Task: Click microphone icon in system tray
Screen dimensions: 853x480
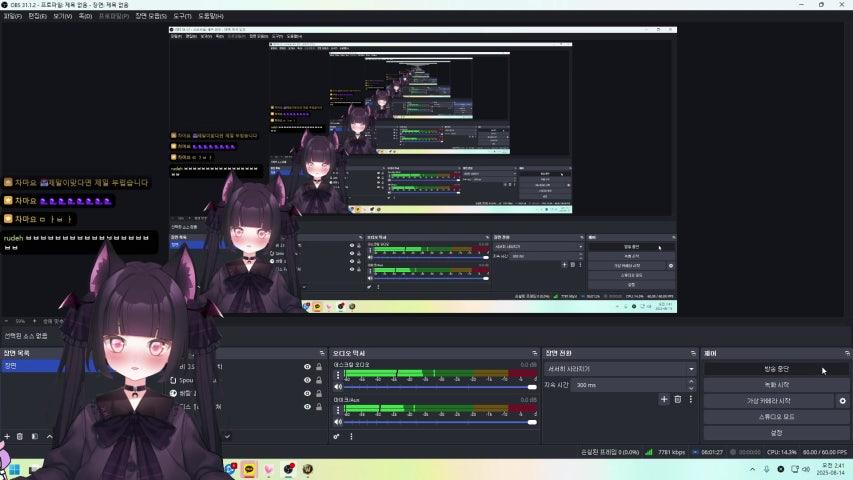Action: tap(767, 469)
